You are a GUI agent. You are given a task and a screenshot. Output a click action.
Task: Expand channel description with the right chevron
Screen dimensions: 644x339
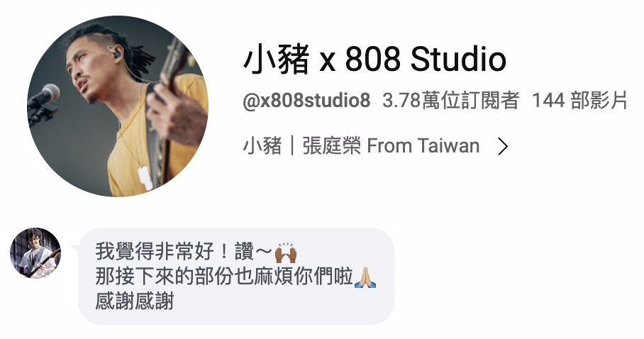[503, 146]
